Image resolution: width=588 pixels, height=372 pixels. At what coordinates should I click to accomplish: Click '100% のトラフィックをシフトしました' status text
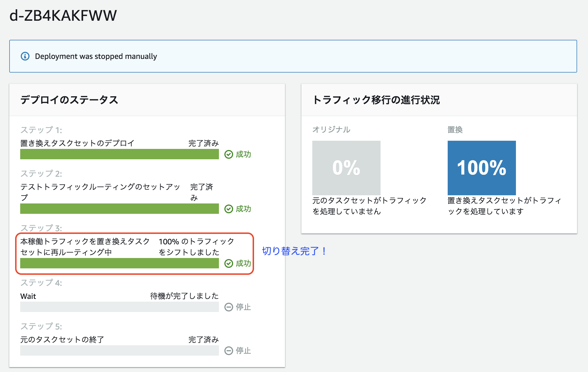pyautogui.click(x=196, y=247)
